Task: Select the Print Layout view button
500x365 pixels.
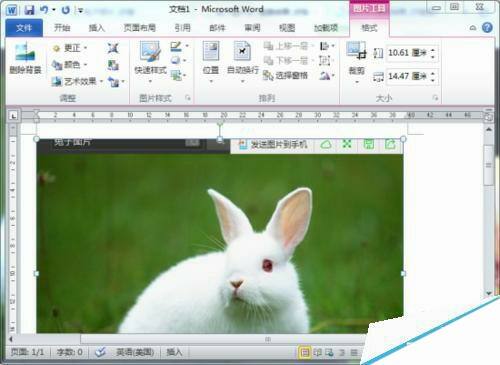Action: pyautogui.click(x=304, y=352)
